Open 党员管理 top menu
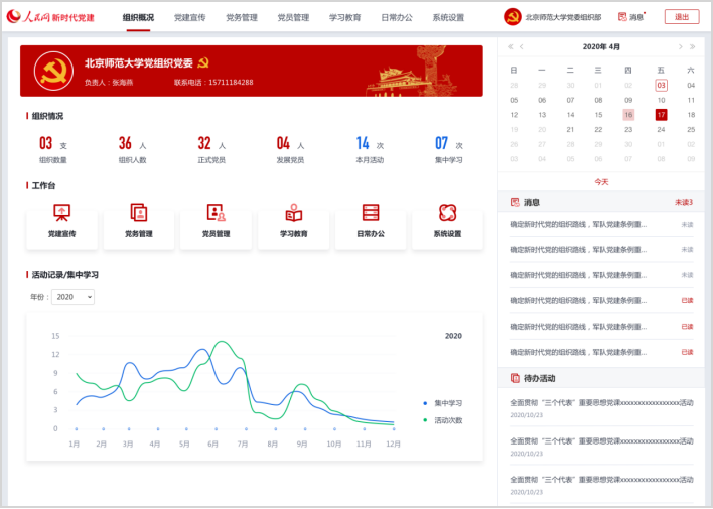This screenshot has width=713, height=509. tap(293, 18)
